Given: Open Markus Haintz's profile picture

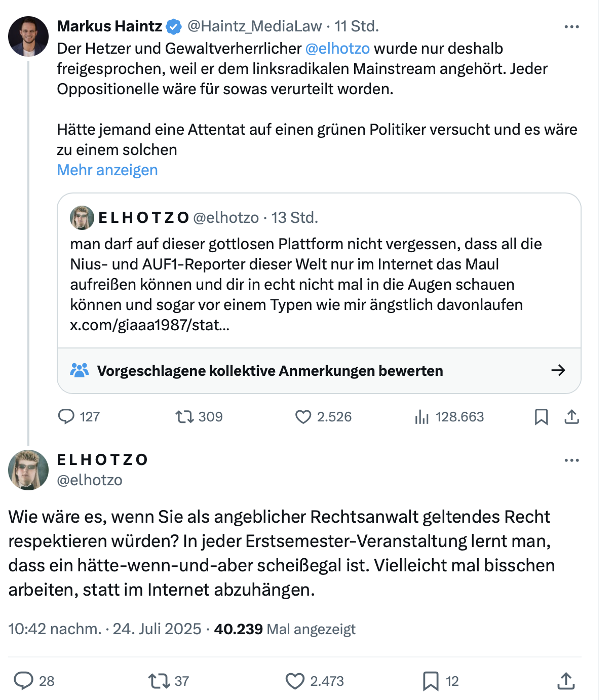Looking at the screenshot, I should point(28,36).
